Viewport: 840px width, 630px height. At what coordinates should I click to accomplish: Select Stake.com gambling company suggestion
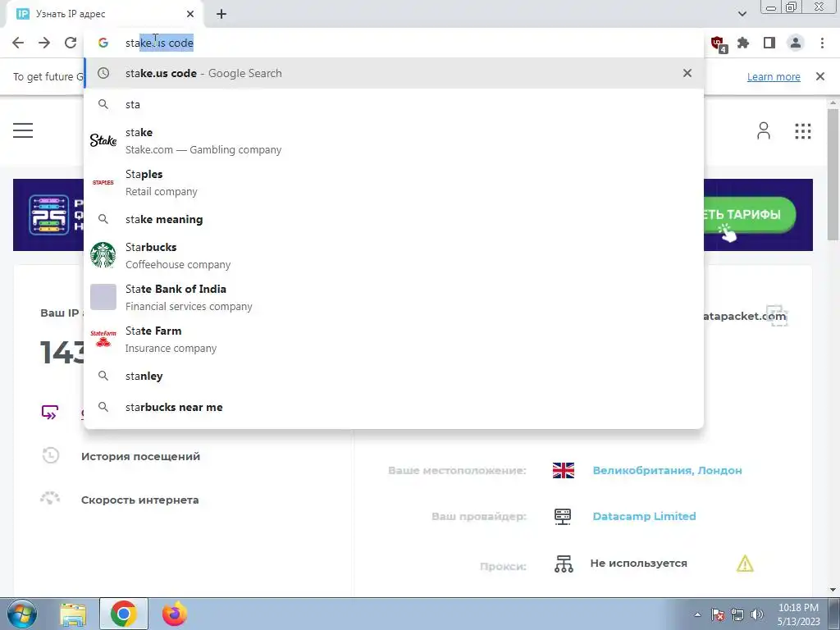pos(394,141)
